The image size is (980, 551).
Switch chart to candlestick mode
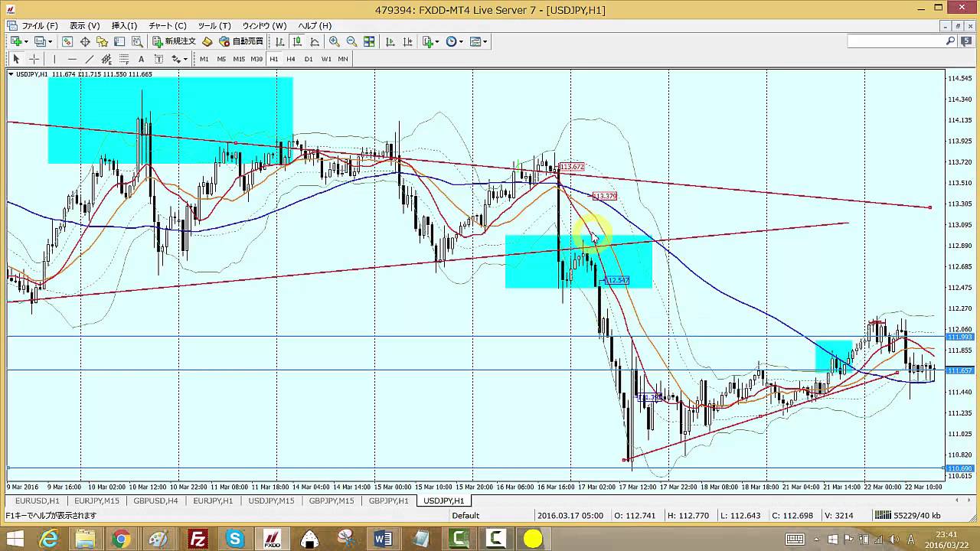297,41
